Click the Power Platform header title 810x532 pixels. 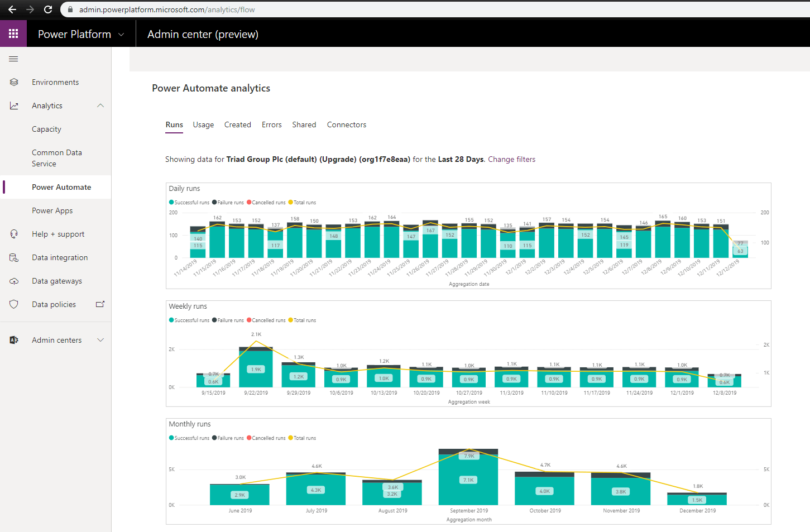(74, 35)
